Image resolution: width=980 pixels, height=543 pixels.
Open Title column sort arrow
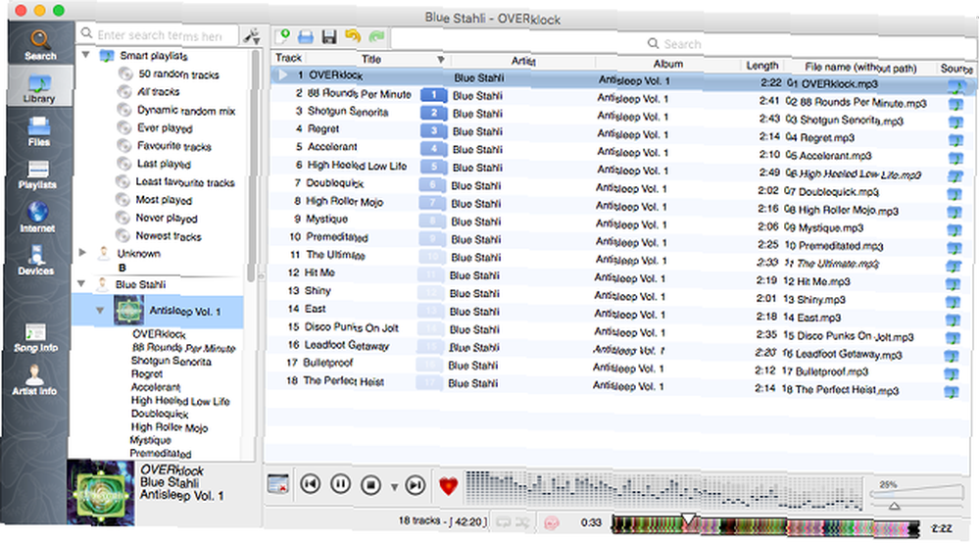pyautogui.click(x=441, y=60)
